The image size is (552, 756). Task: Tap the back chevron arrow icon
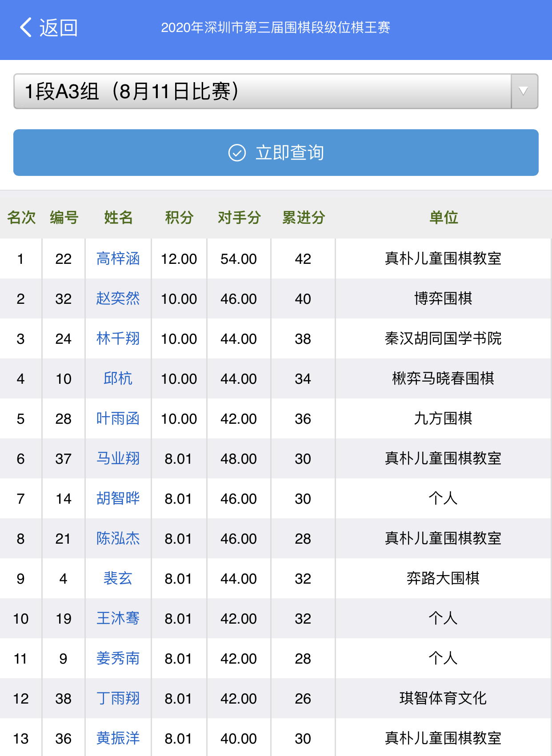tap(26, 28)
